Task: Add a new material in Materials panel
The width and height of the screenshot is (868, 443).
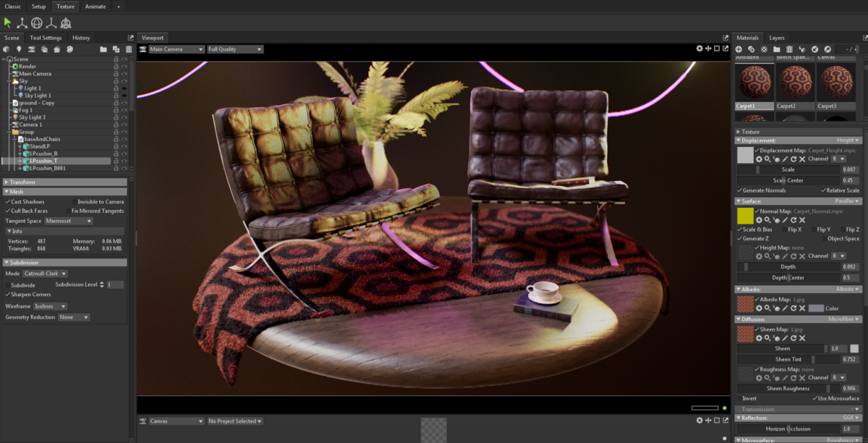Action: pyautogui.click(x=739, y=49)
